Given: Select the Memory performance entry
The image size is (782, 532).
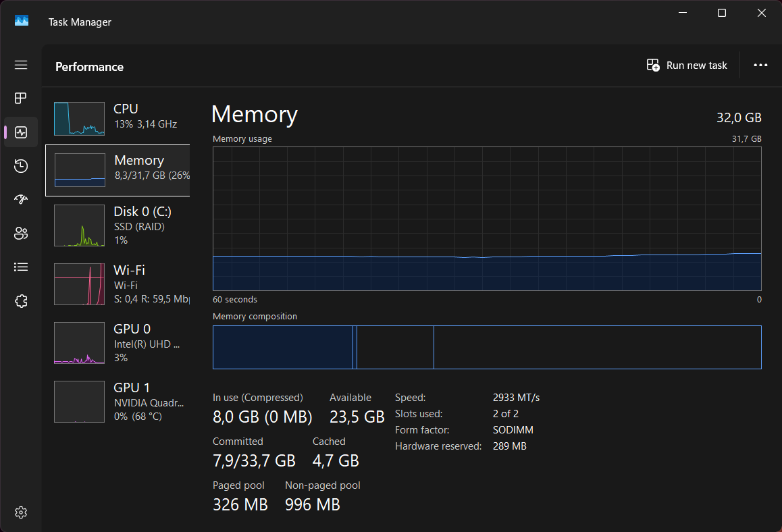Looking at the screenshot, I should (118, 171).
